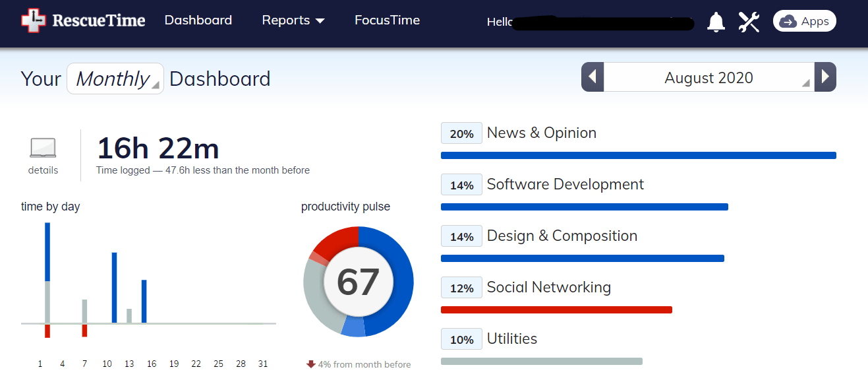Click the Utilities gray progress bar
This screenshot has height=390, width=868.
coord(542,361)
